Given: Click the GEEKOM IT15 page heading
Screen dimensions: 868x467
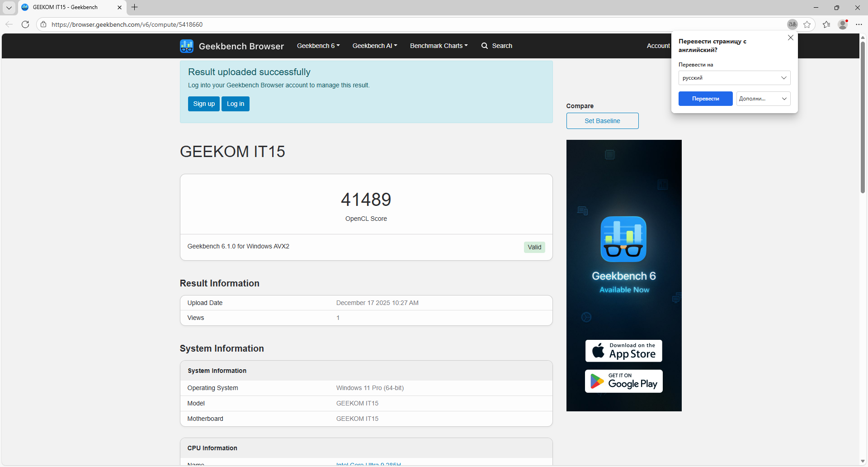Looking at the screenshot, I should [x=232, y=152].
